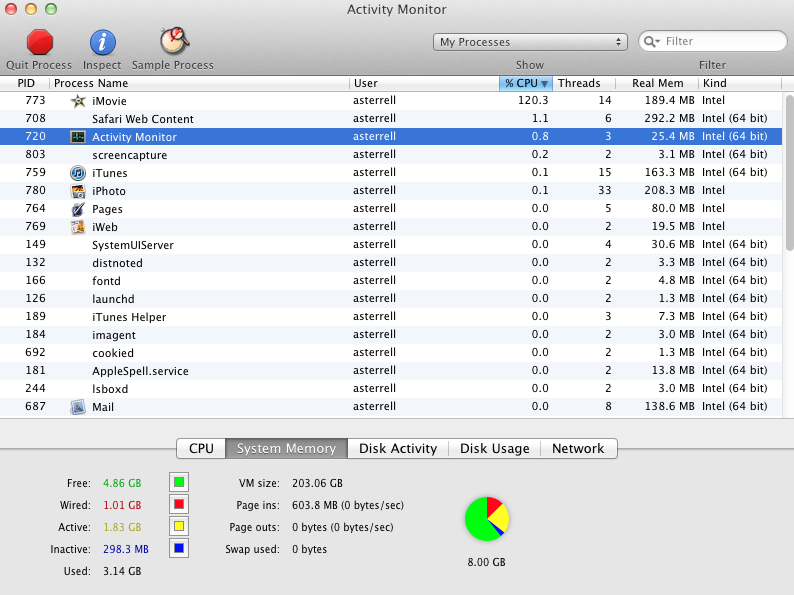Click the Activity Monitor window title
Viewport: 794px width, 595px height.
pyautogui.click(x=396, y=10)
